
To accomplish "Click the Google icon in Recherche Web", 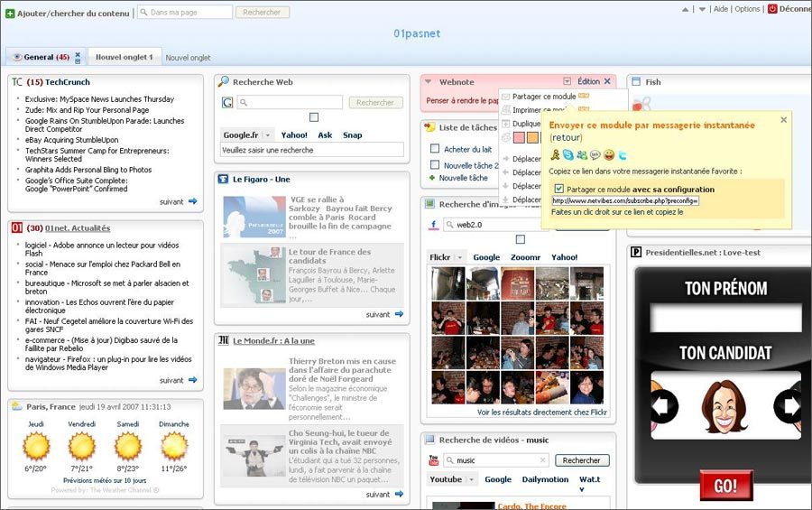I will pyautogui.click(x=227, y=103).
